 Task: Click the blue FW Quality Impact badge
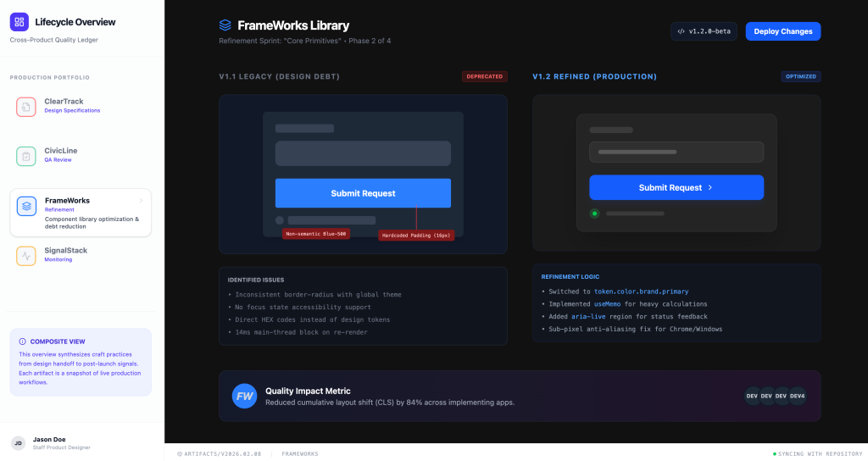(x=244, y=396)
